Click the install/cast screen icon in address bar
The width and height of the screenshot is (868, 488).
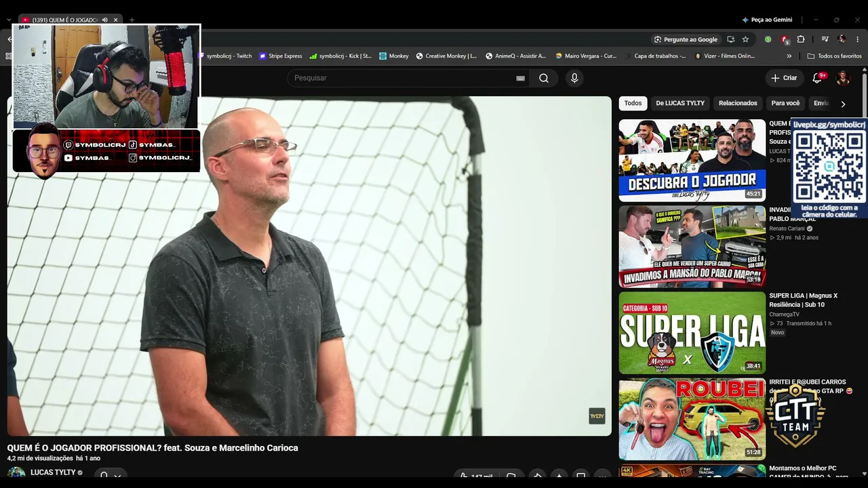click(730, 39)
